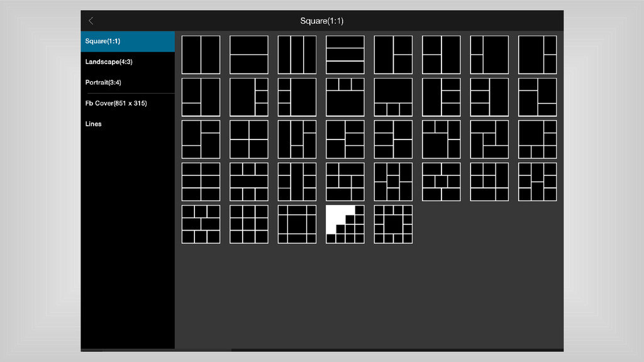Image resolution: width=644 pixels, height=362 pixels.
Task: Pick four-cell layout: small bottom-left, small top-right
Action: click(x=201, y=140)
